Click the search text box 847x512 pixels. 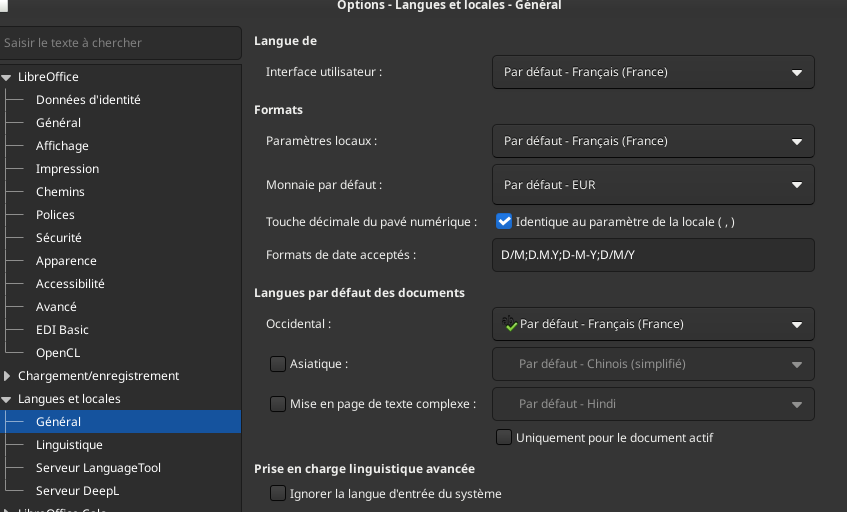click(120, 43)
